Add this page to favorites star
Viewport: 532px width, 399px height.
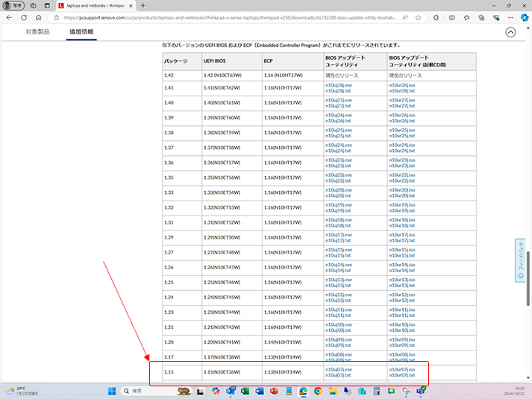point(419,18)
